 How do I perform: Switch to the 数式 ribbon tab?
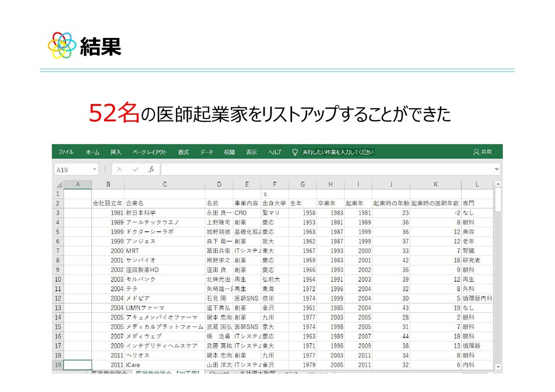(183, 152)
